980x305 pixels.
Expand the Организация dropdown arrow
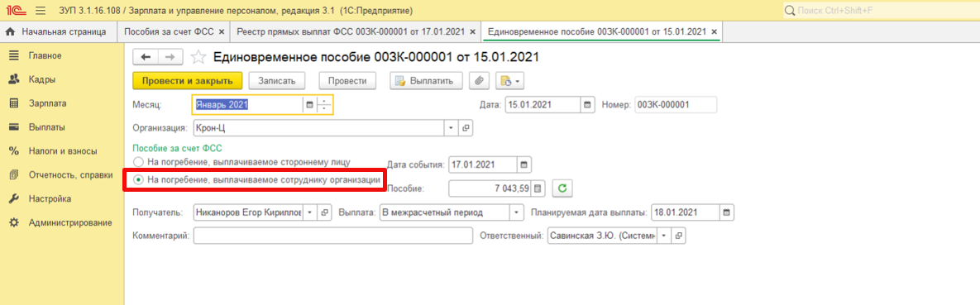click(452, 128)
